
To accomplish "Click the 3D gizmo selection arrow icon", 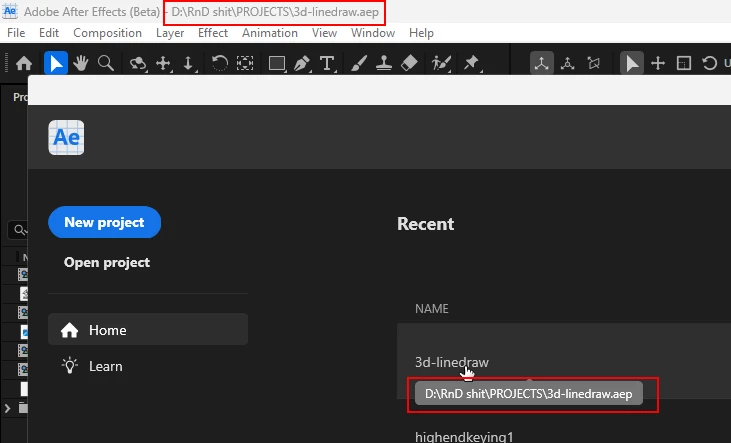I will click(x=632, y=63).
